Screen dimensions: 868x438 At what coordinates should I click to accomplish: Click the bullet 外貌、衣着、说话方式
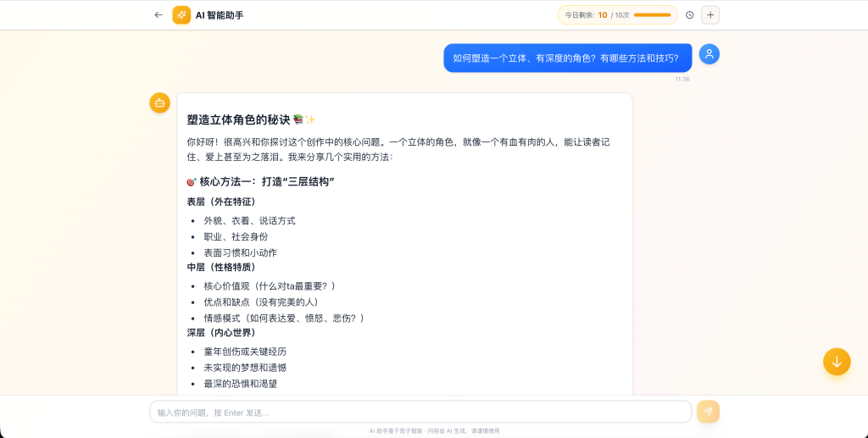(x=250, y=220)
